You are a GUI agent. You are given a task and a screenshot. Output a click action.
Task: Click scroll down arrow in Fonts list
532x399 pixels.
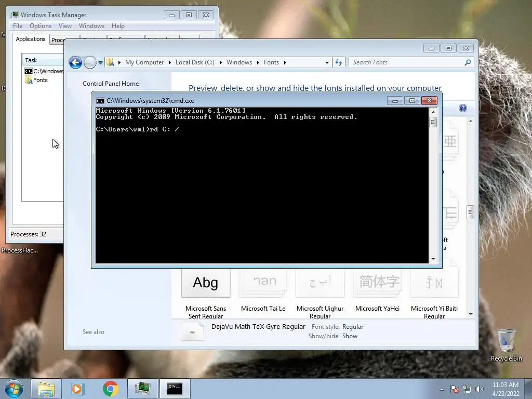point(471,314)
